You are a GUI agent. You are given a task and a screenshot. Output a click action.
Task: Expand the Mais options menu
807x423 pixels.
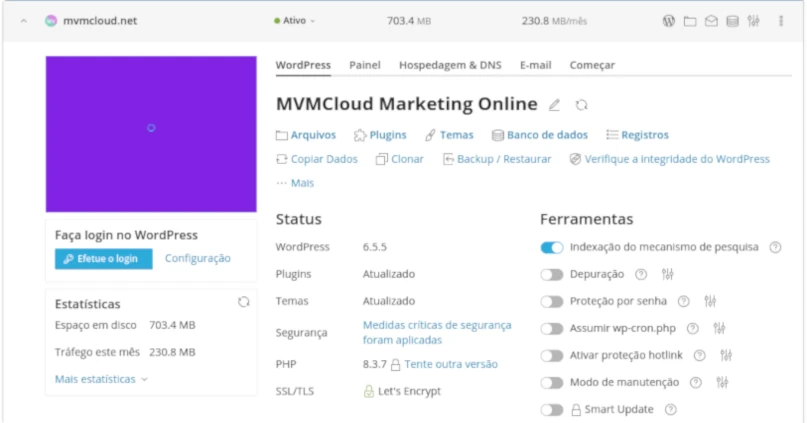click(295, 183)
